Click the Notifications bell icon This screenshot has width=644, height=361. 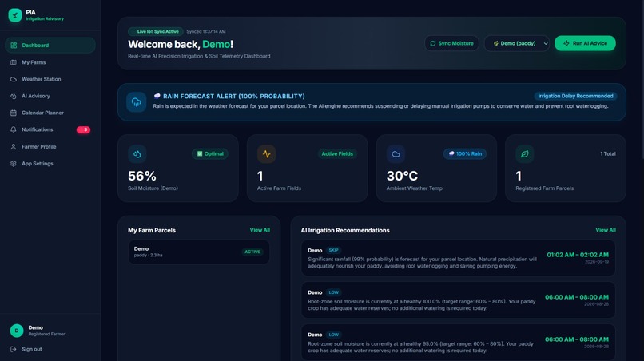click(x=14, y=129)
